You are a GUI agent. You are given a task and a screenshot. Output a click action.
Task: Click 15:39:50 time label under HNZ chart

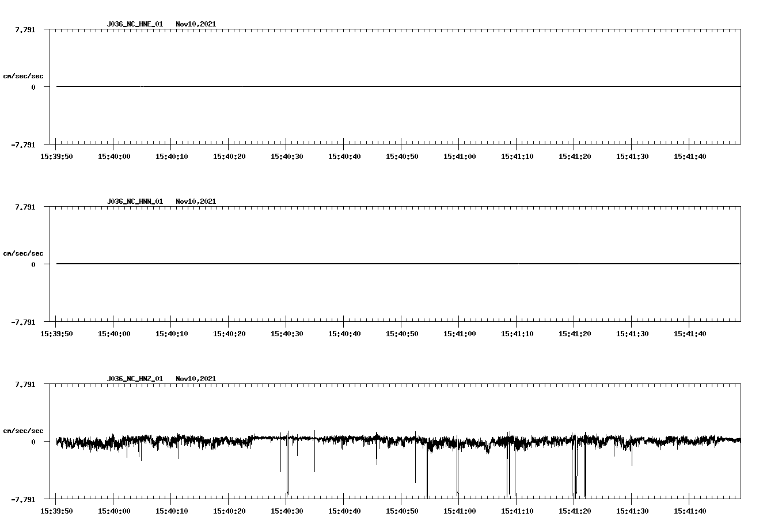(x=56, y=511)
